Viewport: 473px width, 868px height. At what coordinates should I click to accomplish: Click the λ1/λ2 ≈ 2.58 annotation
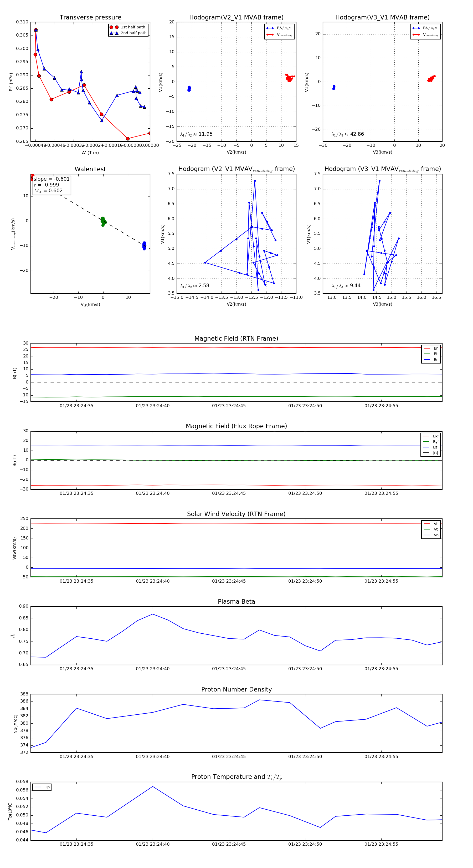click(194, 286)
